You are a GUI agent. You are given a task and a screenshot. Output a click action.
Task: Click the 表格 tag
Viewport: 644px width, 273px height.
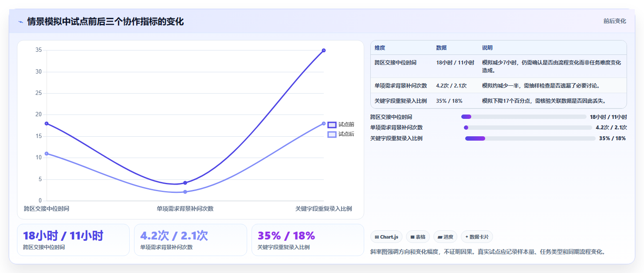(418, 237)
